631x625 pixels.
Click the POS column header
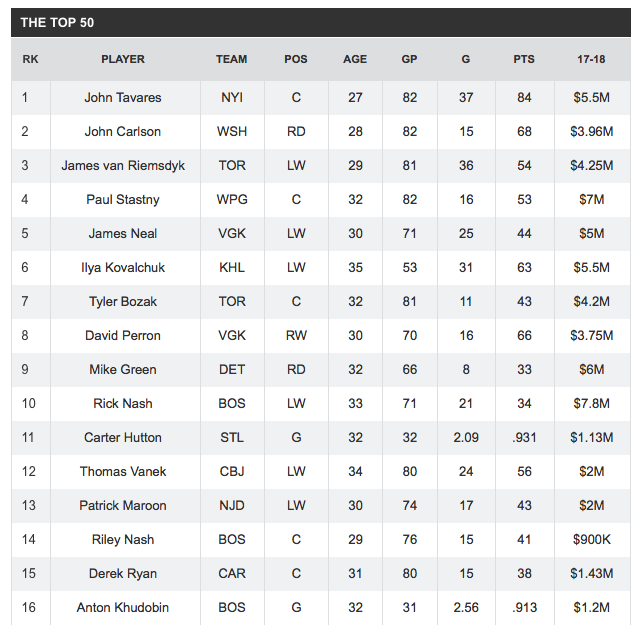[x=296, y=59]
